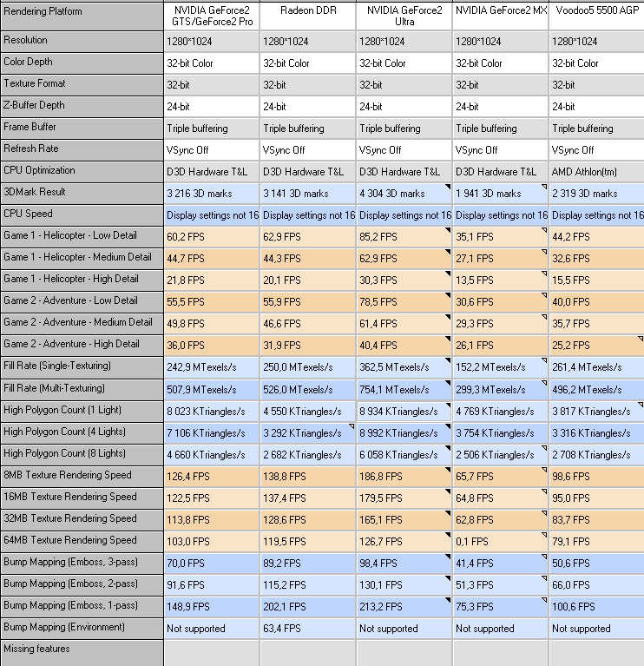This screenshot has height=666, width=644.
Task: Click the Missing features row header
Action: 82,653
